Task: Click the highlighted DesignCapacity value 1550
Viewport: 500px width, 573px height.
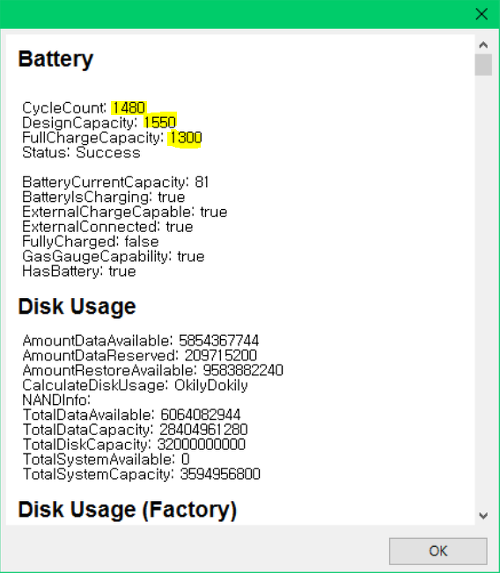Action: [160, 122]
